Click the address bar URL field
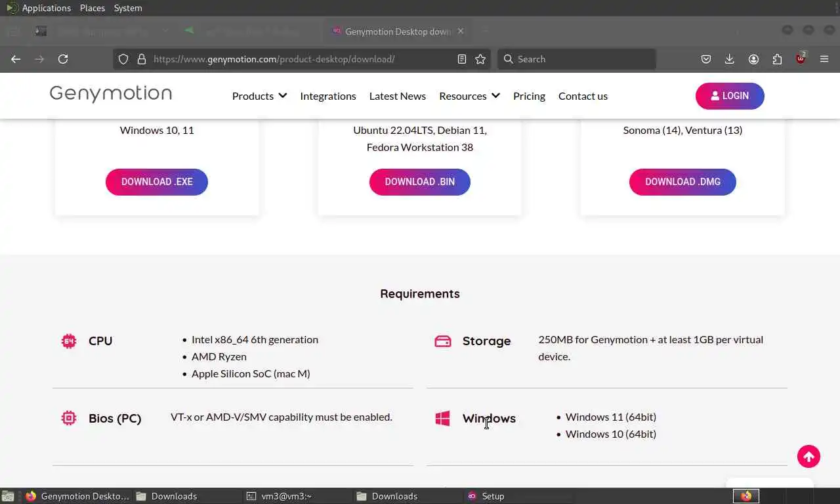 click(x=302, y=59)
